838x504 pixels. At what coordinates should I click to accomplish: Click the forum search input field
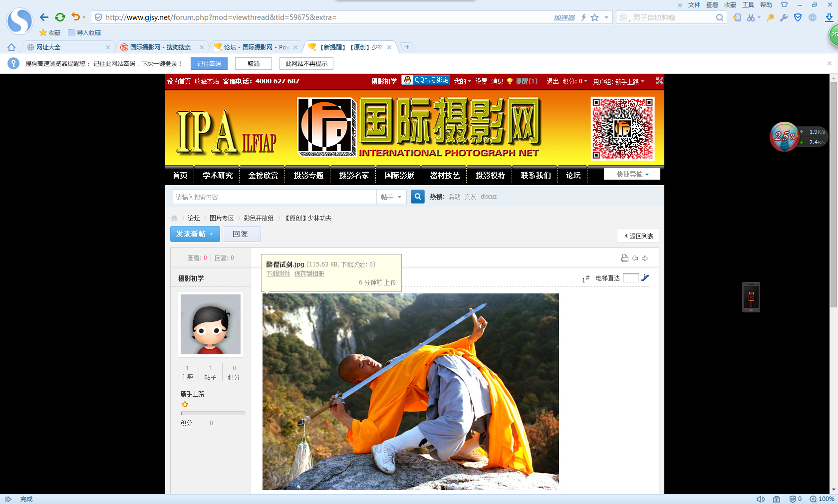(275, 197)
